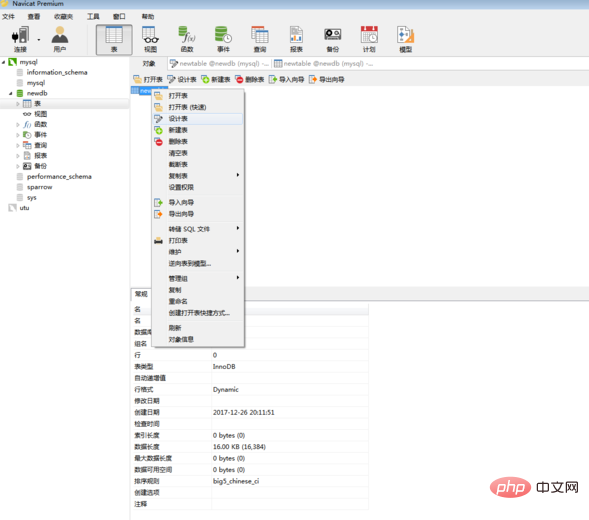Click 设计表 in the object toolbar

point(182,79)
